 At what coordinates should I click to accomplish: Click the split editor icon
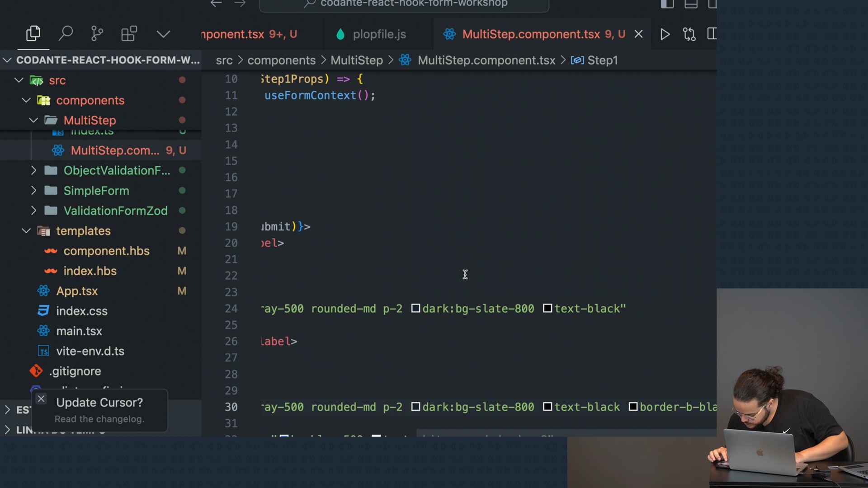click(x=712, y=34)
